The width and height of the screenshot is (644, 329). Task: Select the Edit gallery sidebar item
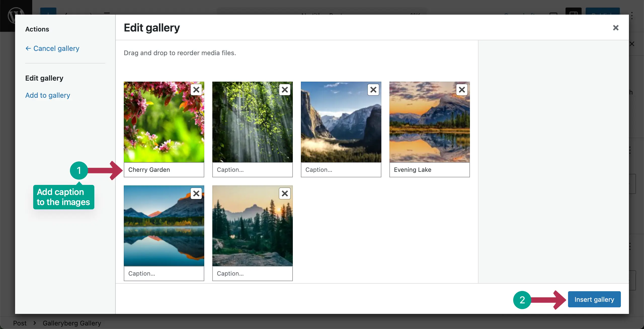pos(44,78)
